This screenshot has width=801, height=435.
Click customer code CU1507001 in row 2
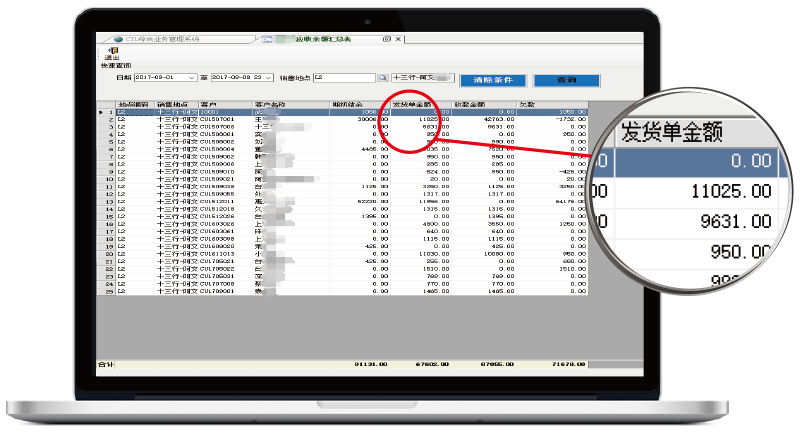coord(217,119)
